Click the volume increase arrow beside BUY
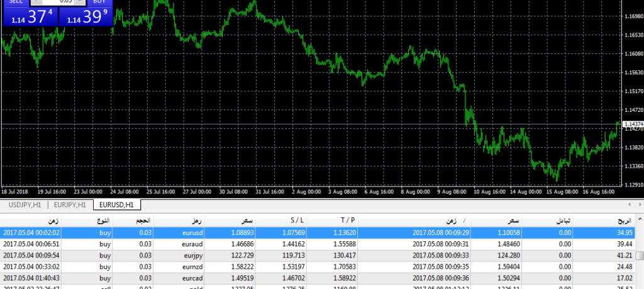The image size is (644, 289). pyautogui.click(x=81, y=2)
